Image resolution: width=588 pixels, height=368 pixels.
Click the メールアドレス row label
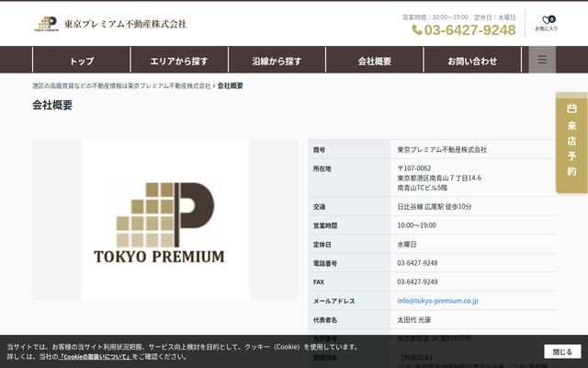point(334,301)
